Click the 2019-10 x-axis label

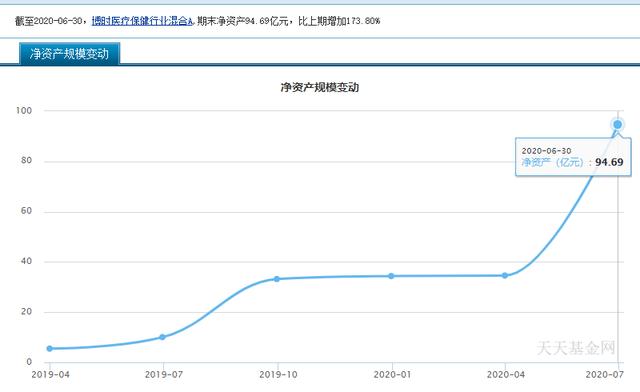coord(278,374)
